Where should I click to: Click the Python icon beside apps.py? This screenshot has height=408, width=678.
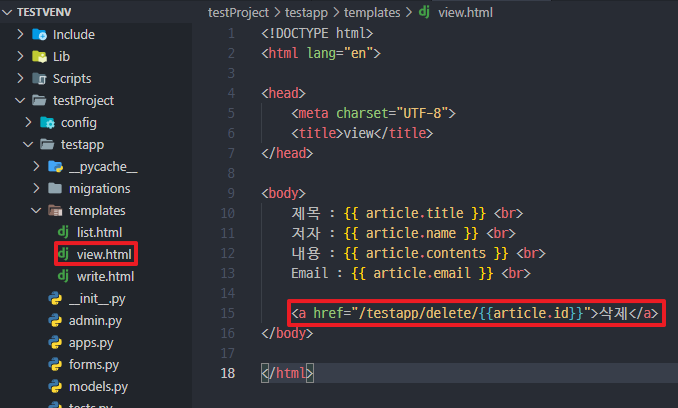click(x=55, y=342)
